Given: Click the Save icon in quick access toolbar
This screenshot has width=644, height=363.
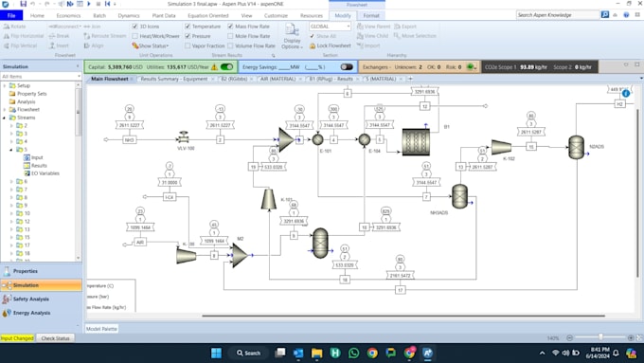Looking at the screenshot, I should pos(23,4).
